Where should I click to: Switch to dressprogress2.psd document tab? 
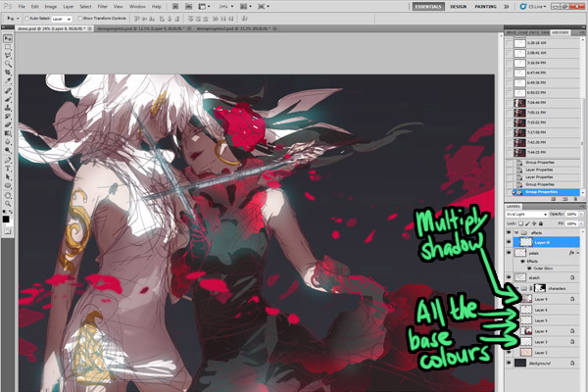(236, 28)
